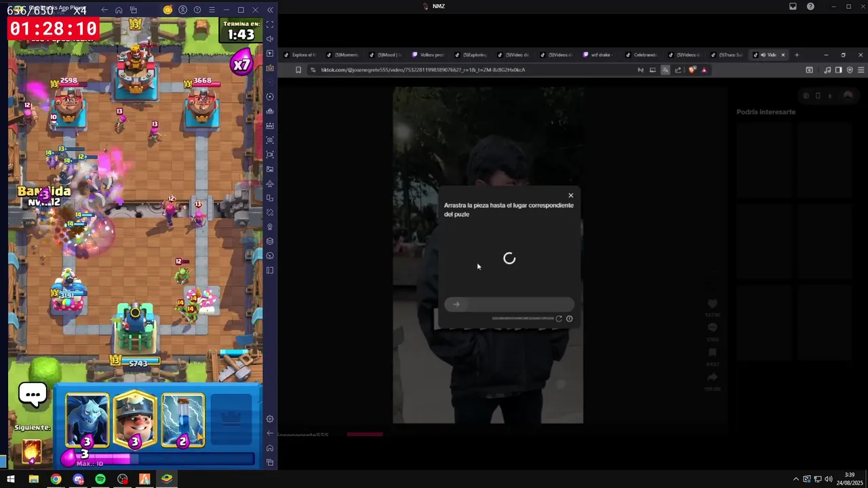Open captcha info icon
The width and height of the screenshot is (868, 488).
point(569,319)
